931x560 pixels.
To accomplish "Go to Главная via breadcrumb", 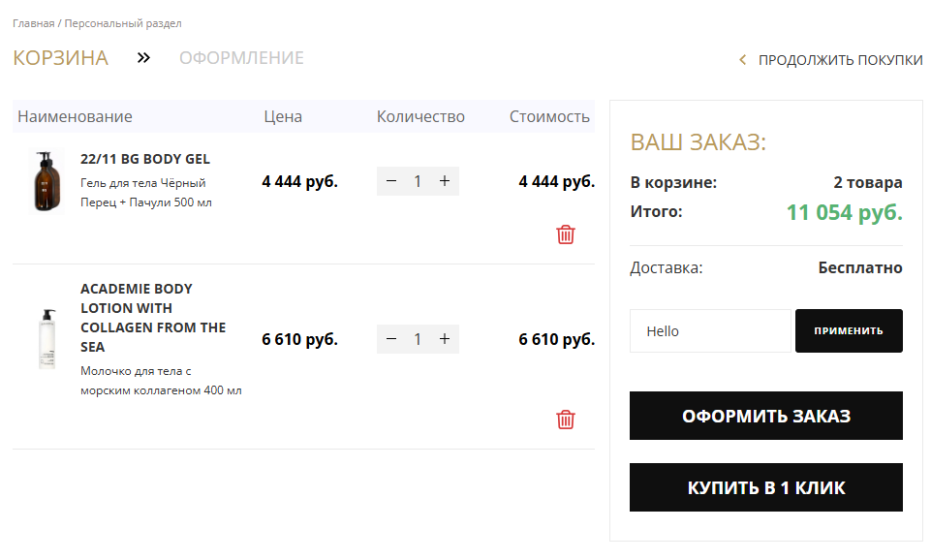I will point(33,23).
